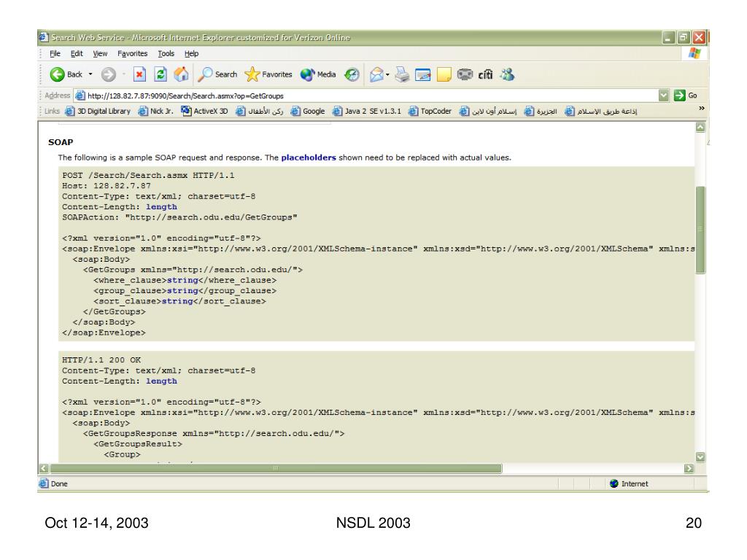
Task: Go to Home page icon
Action: point(181,74)
